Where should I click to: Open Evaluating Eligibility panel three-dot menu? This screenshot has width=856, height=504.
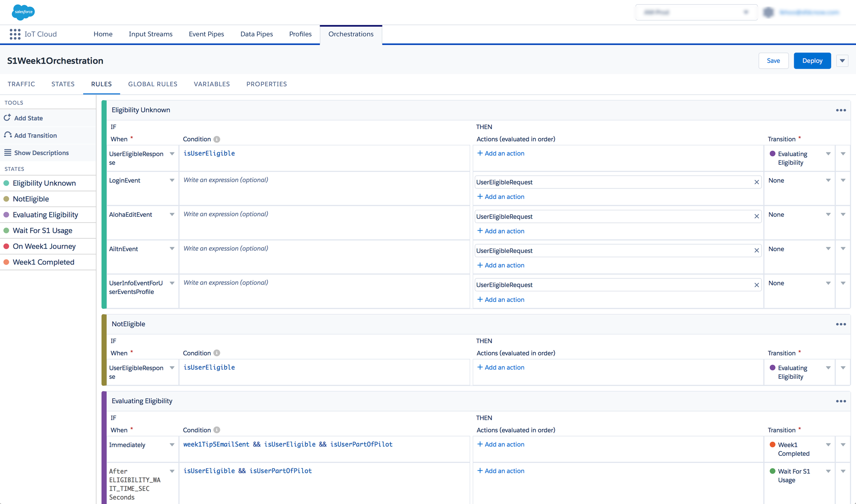[x=841, y=401]
